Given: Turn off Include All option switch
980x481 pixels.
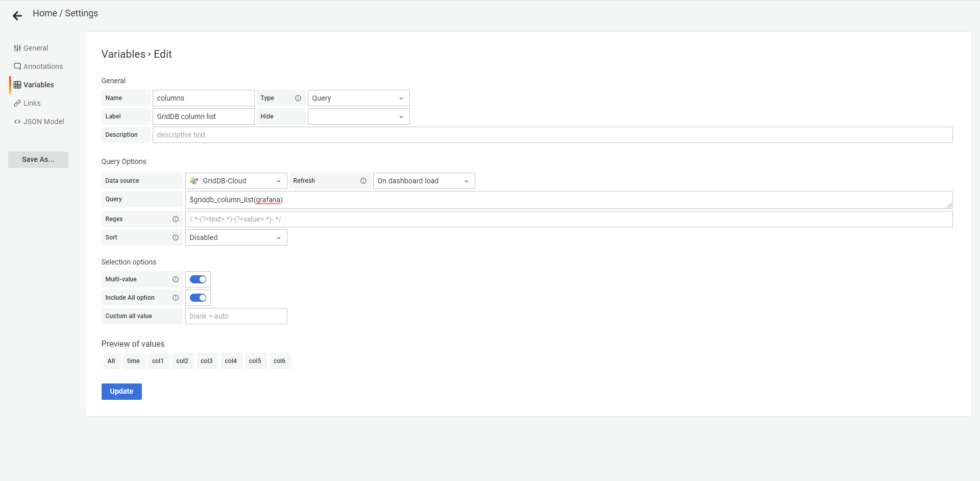Looking at the screenshot, I should click(x=198, y=298).
